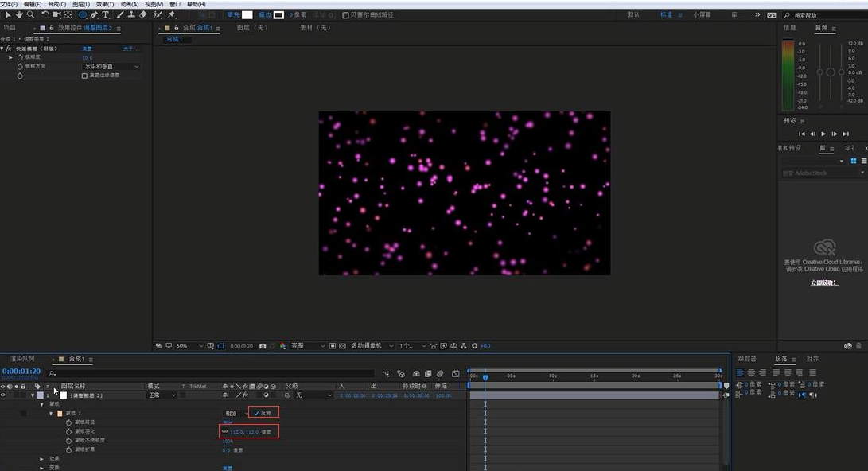Jump to last frame in preview panel
868x471 pixels.
[x=846, y=134]
